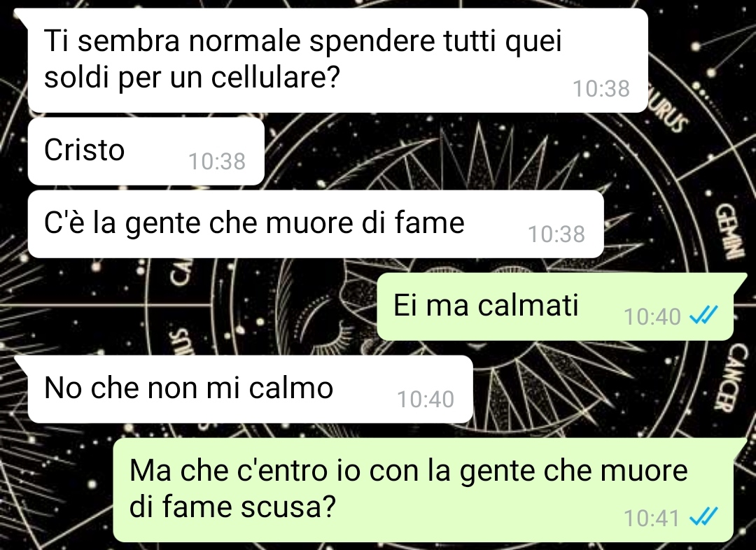Tap the green "Ei ma calmati" bubble
Image resolution: width=756 pixels, height=550 pixels.
(x=555, y=306)
